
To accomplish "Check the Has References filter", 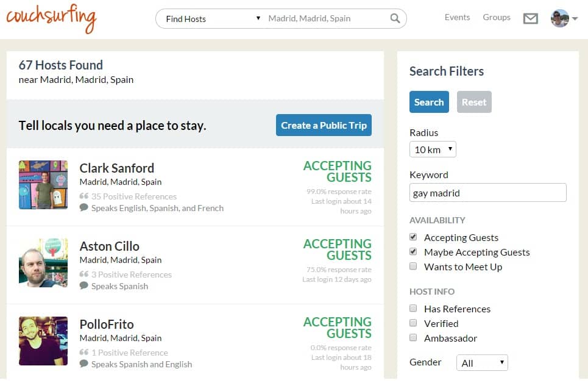I will (x=413, y=309).
